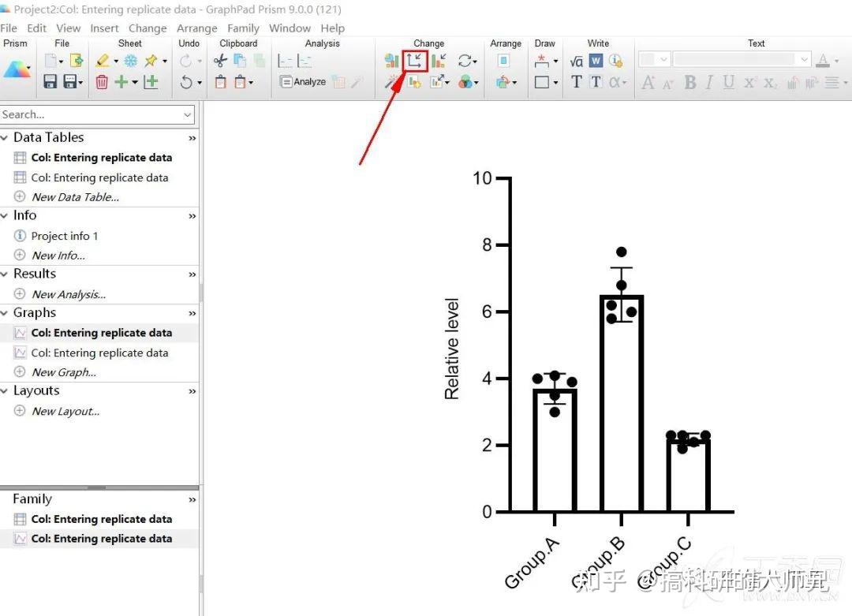Click the rotate/flip arrows icon in Change
The height and width of the screenshot is (616, 852).
465,61
